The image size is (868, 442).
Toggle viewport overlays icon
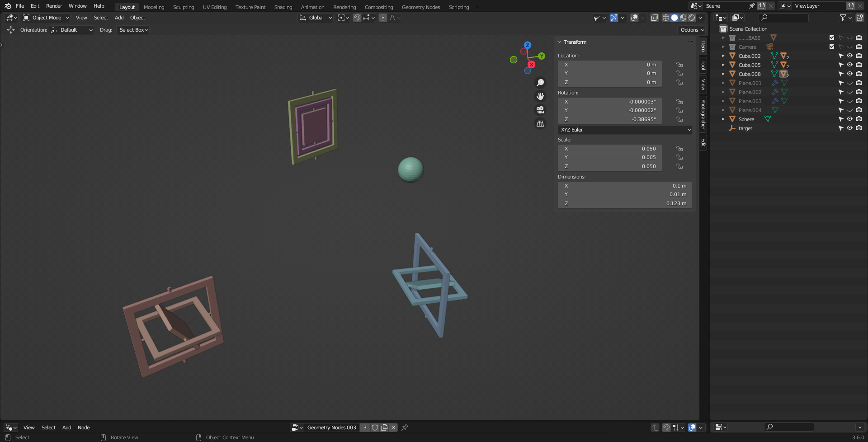(x=634, y=18)
